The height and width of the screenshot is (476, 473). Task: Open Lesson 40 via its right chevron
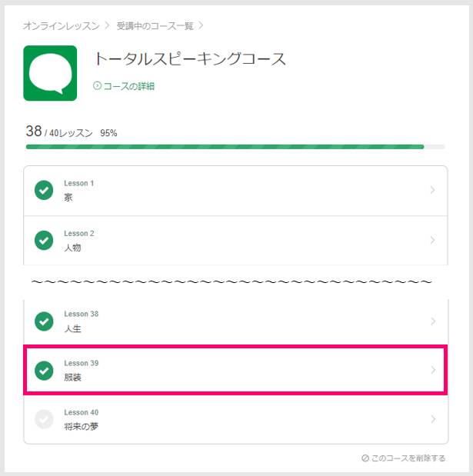coord(433,419)
